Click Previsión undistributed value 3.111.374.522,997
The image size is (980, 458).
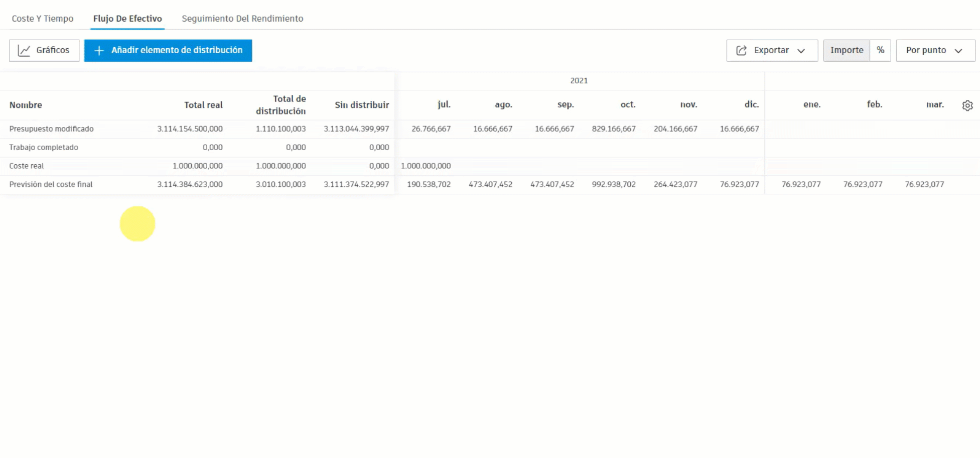click(x=356, y=185)
